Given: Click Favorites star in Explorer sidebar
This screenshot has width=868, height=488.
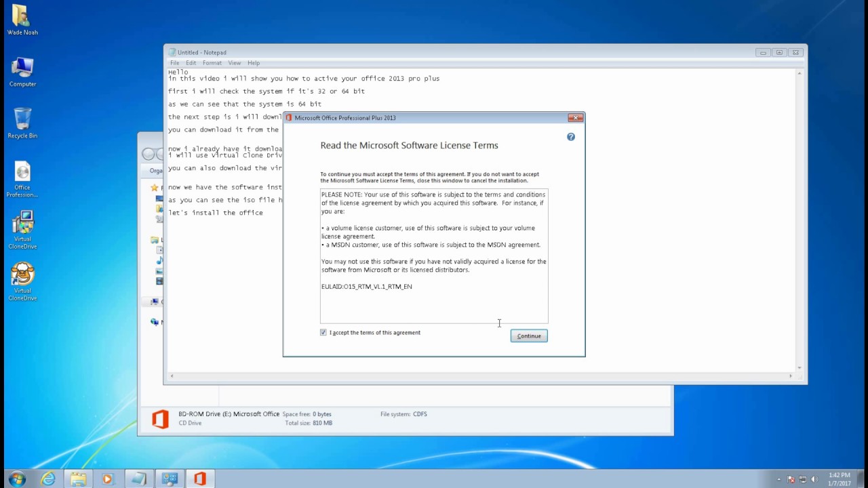Looking at the screenshot, I should point(155,188).
